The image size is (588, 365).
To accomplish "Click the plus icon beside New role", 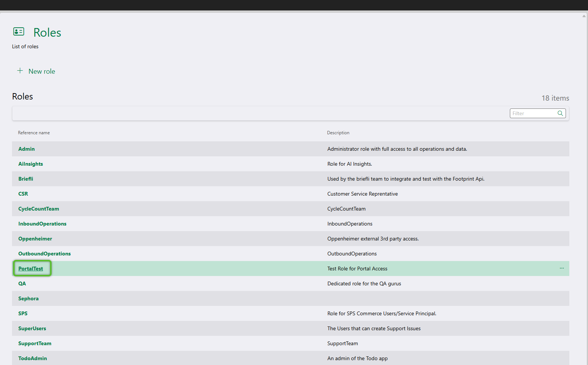I will (20, 71).
